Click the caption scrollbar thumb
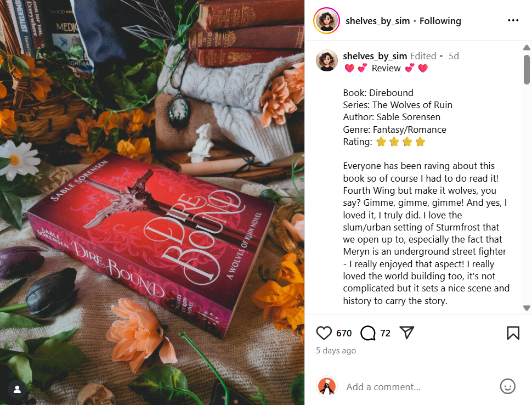The width and height of the screenshot is (532, 405). (527, 70)
